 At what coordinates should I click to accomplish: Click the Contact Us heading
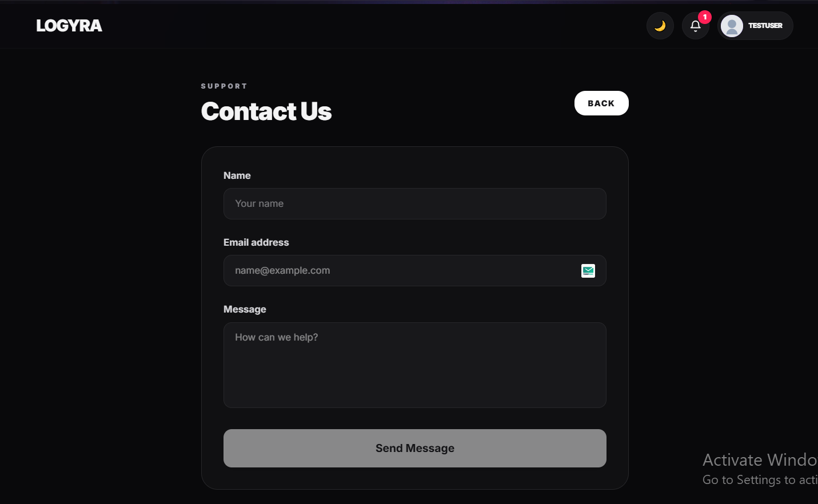click(x=266, y=111)
